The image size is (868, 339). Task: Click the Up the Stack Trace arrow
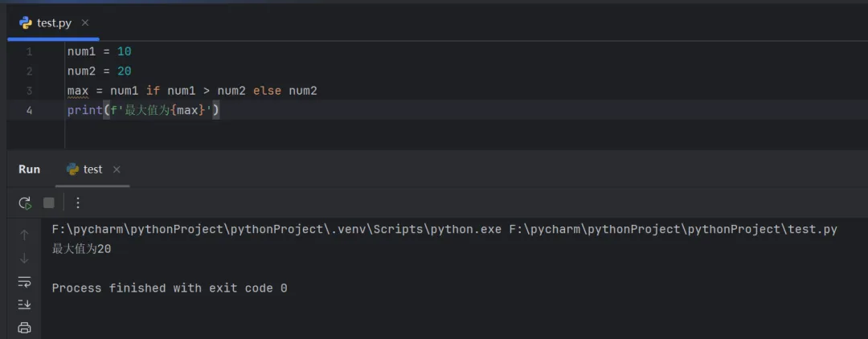pyautogui.click(x=24, y=235)
